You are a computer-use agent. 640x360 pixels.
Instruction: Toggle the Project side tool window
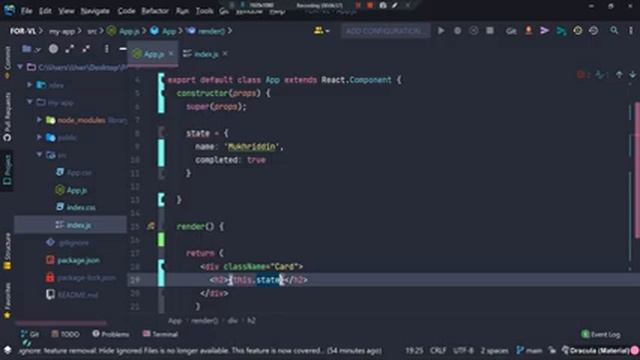tap(7, 170)
